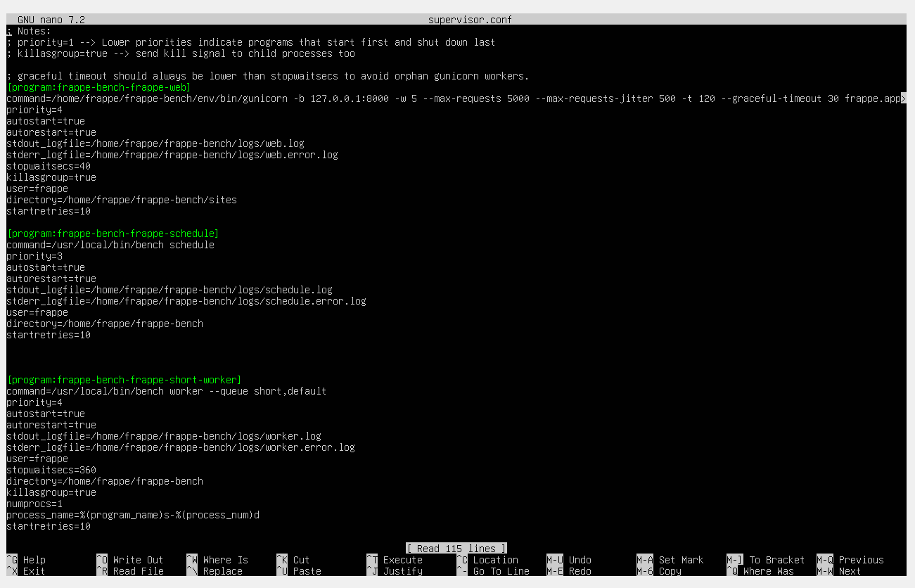Click the line continuation marker after frappe.app
The image size is (915, 588).
click(904, 98)
